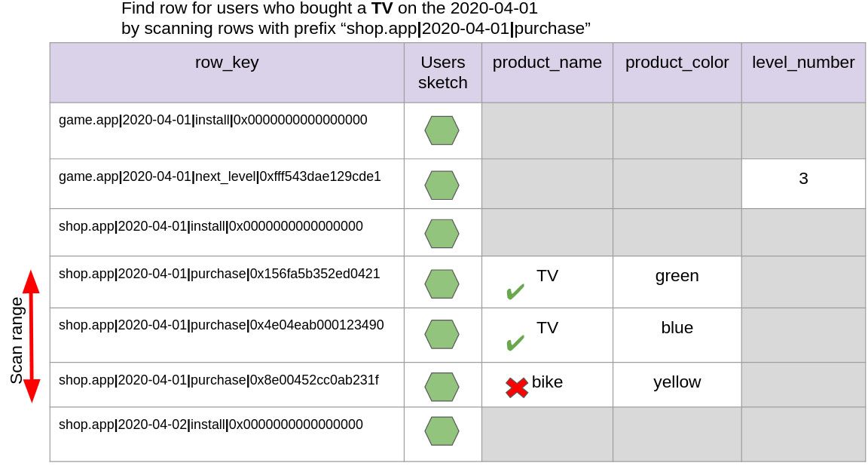Click the red X beside bike

click(x=516, y=388)
